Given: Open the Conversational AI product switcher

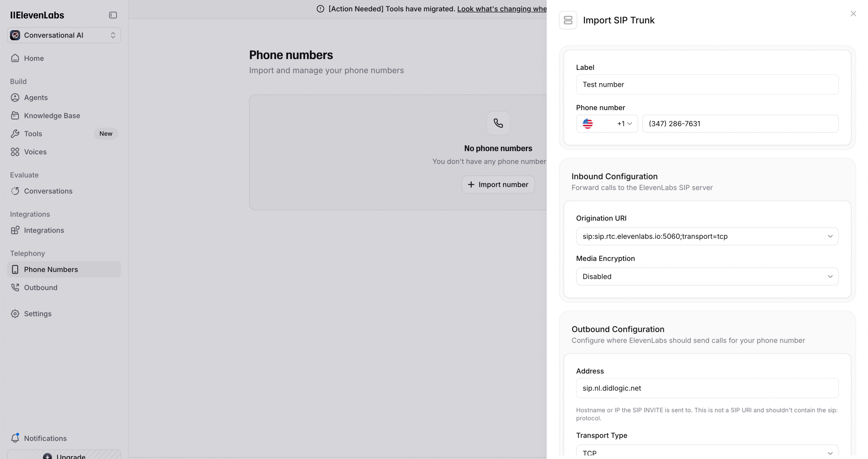Looking at the screenshot, I should 64,35.
